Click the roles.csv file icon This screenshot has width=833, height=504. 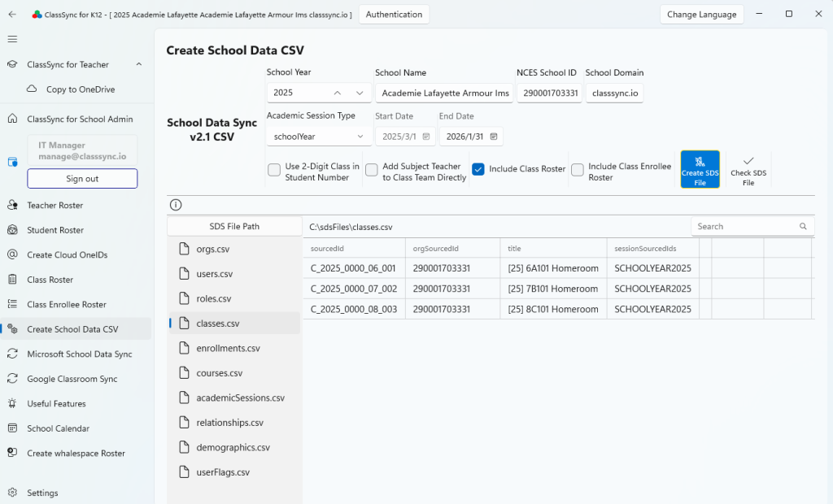click(185, 298)
